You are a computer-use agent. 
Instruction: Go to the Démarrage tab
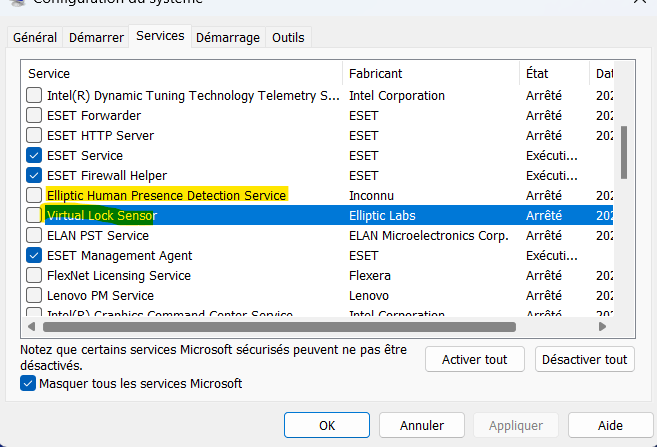tap(228, 38)
